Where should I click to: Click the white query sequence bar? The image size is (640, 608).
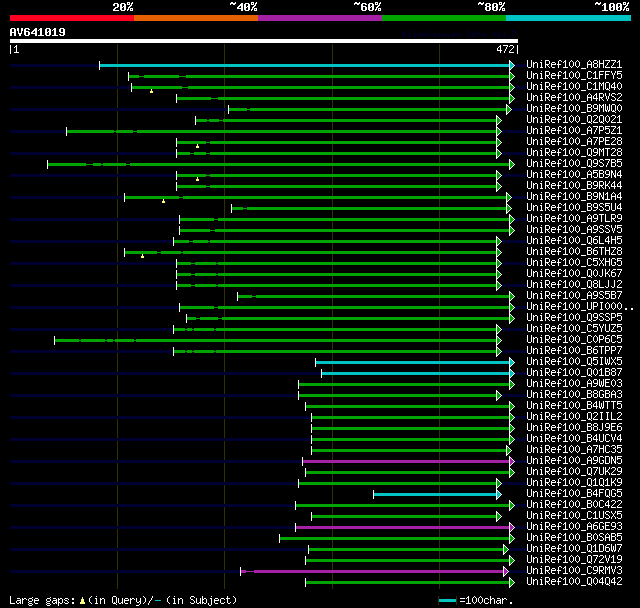[x=264, y=41]
